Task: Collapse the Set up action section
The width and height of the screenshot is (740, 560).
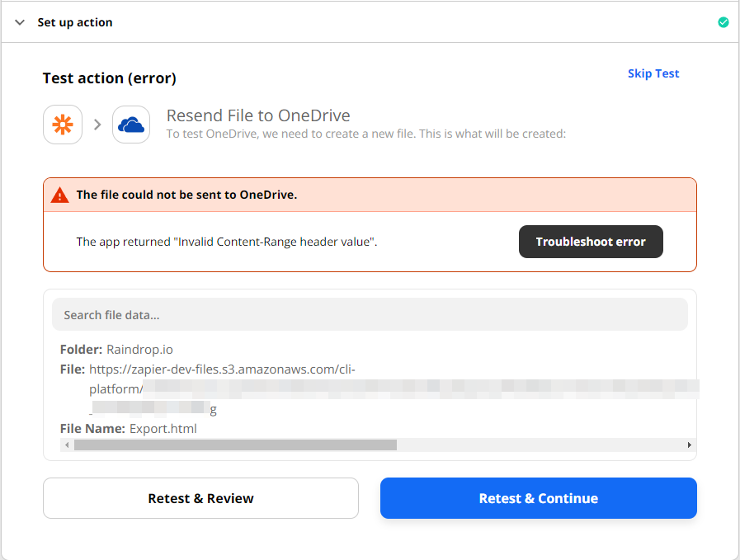Action: (20, 22)
